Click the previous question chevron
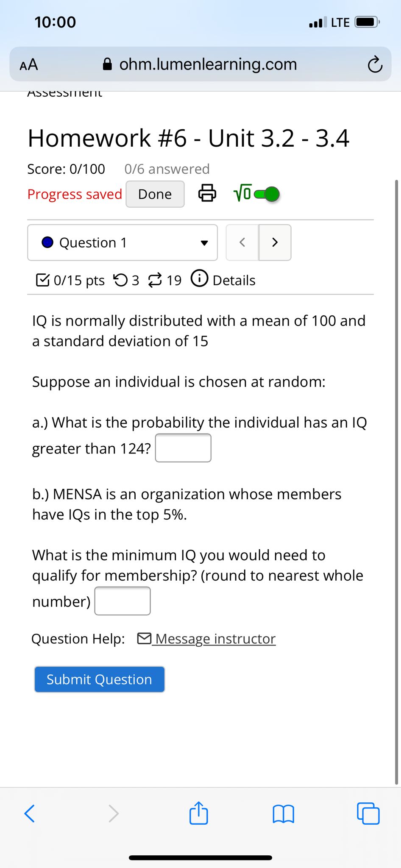This screenshot has width=401, height=868. point(242,242)
